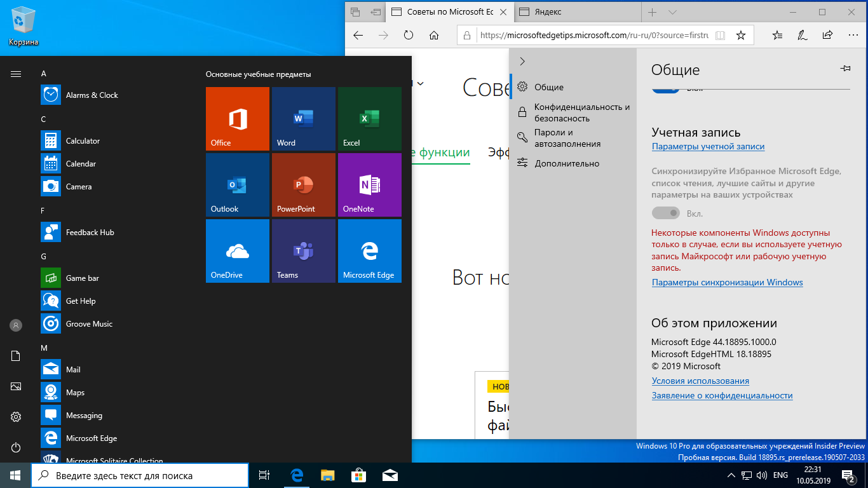Screen dimensions: 868x488
Task: Open Условия использования link
Action: point(700,381)
